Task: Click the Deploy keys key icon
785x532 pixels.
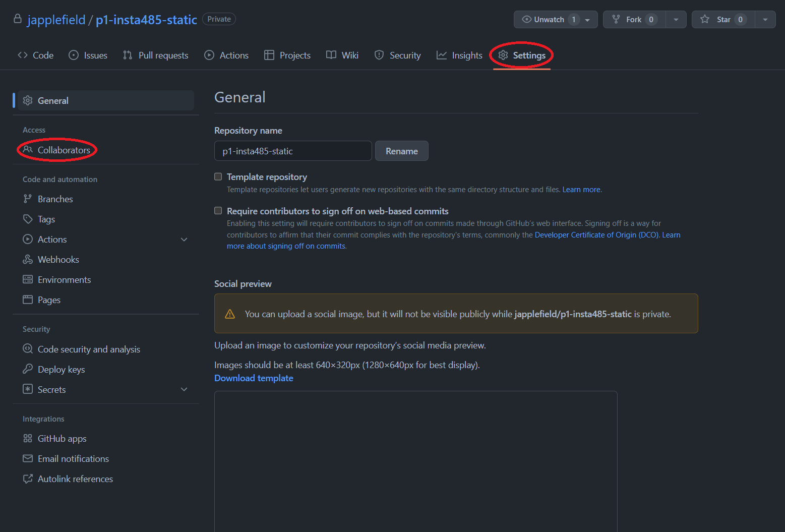Action: coord(28,369)
